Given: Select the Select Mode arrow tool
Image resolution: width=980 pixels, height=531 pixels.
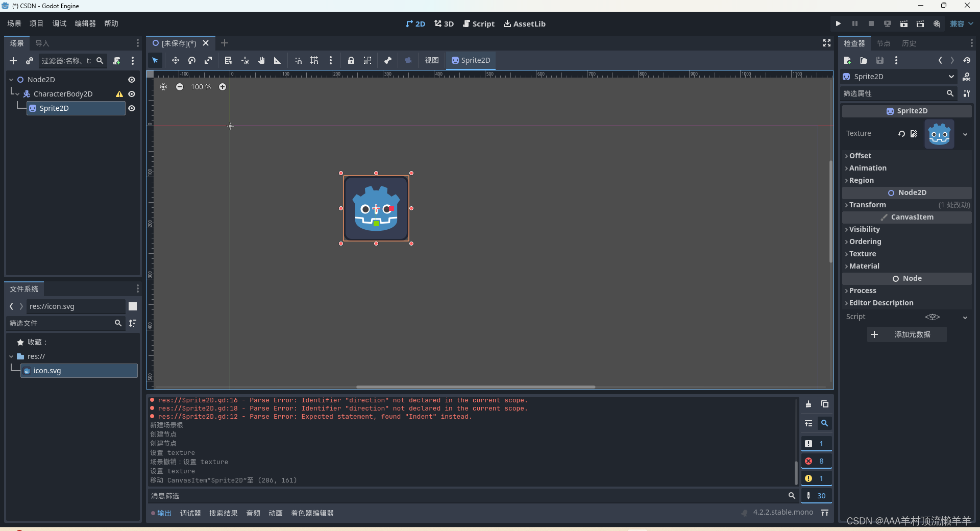Looking at the screenshot, I should pos(155,60).
